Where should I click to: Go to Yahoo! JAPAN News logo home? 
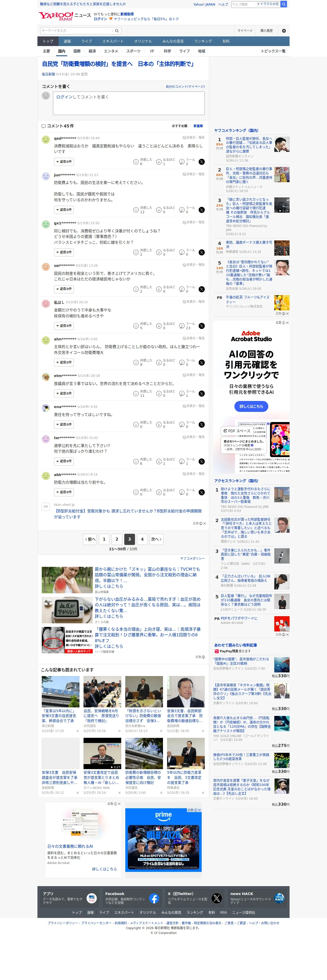pos(64,16)
